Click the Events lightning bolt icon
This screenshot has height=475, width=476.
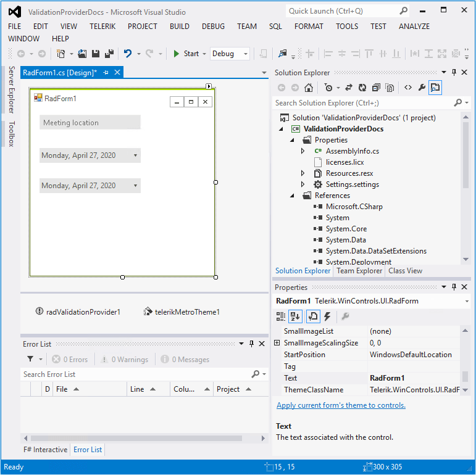(x=327, y=316)
